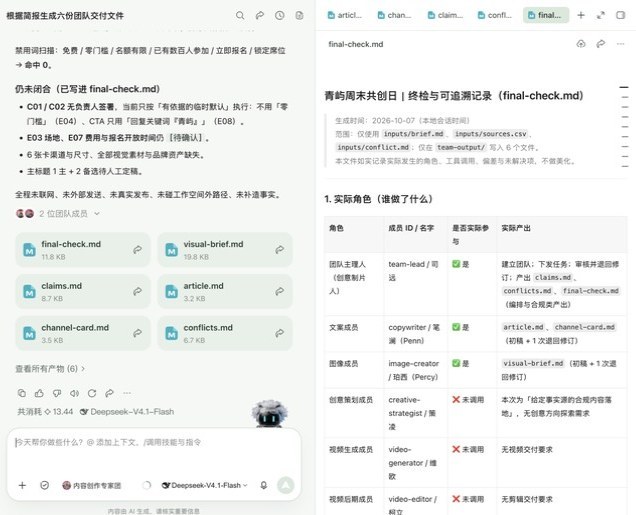Open visual-brief.md file card
Screen dimensions: 636x515
point(225,250)
